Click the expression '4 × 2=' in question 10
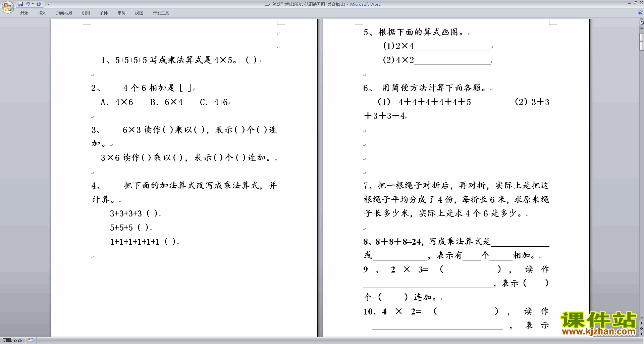Image resolution: width=644 pixels, height=344 pixels. (402, 312)
